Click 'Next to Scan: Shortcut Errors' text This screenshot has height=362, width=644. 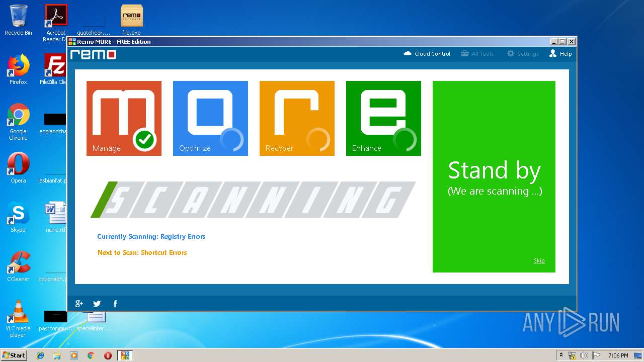(x=142, y=252)
